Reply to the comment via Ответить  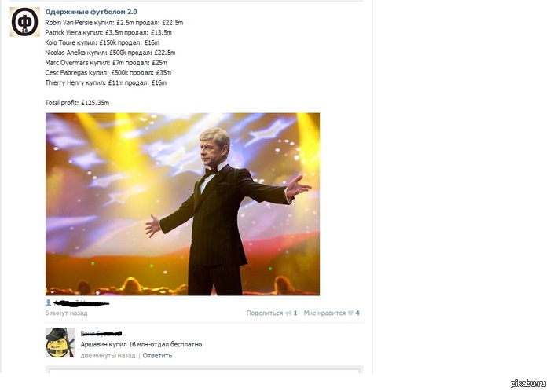157,356
